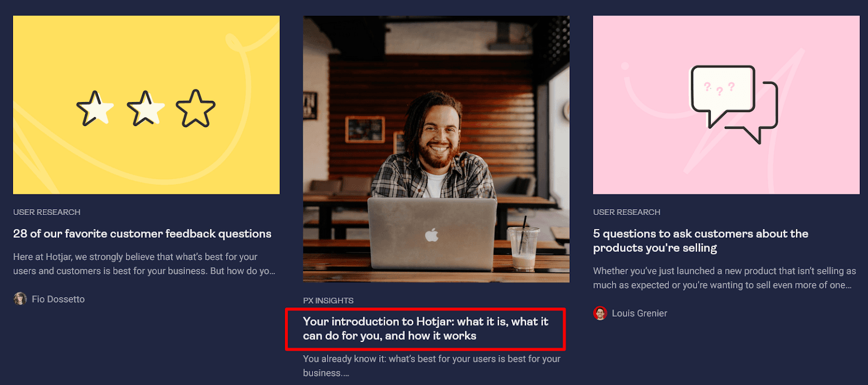Image resolution: width=868 pixels, height=385 pixels.
Task: Select USER RESEARCH label above feedback questions article
Action: [x=47, y=212]
